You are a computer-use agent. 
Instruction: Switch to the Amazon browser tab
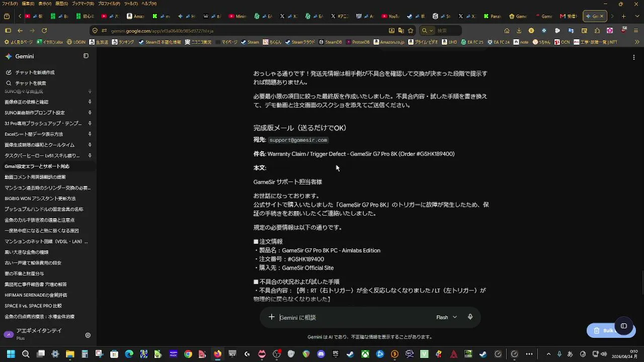point(135,16)
